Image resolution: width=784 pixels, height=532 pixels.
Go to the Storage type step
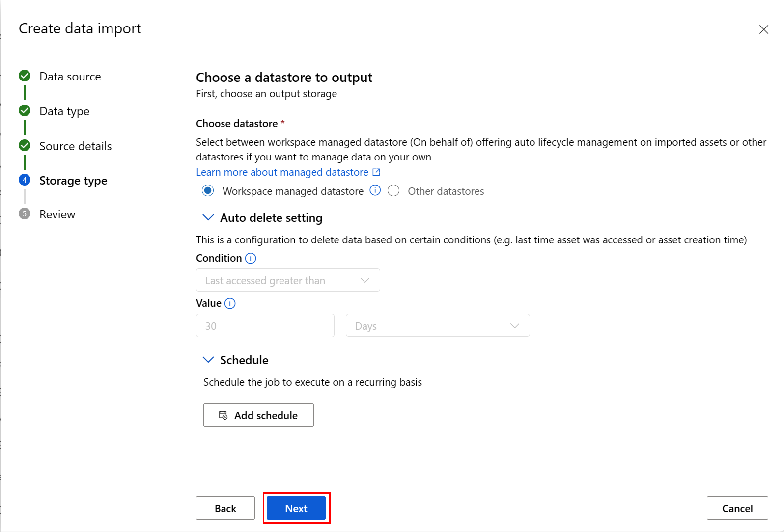73,181
